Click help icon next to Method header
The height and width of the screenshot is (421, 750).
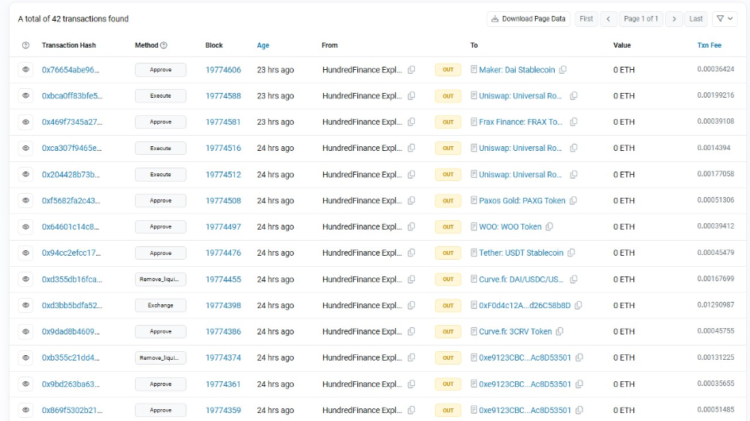(x=164, y=45)
